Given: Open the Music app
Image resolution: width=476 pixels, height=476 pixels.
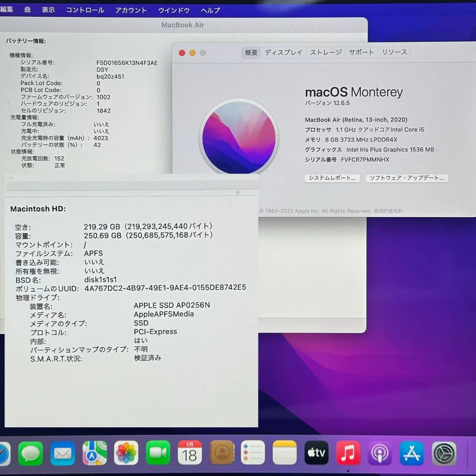Looking at the screenshot, I should [x=348, y=453].
